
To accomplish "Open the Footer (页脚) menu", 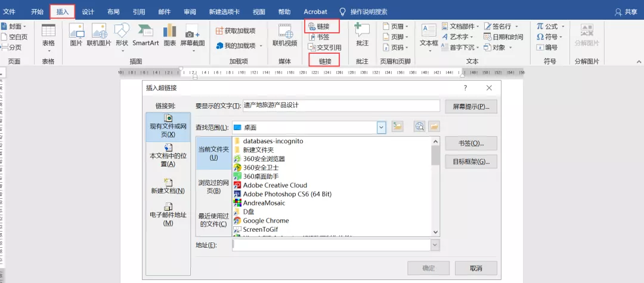I will (x=395, y=37).
